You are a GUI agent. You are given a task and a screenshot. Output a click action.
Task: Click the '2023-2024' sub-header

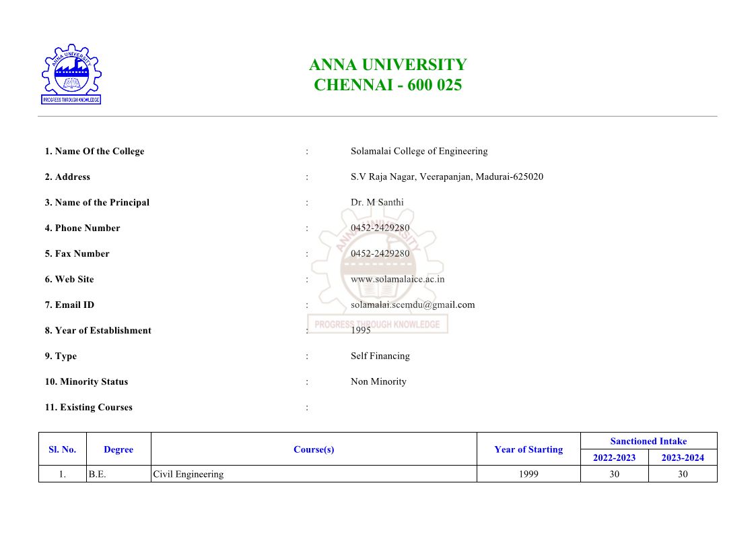click(x=683, y=458)
